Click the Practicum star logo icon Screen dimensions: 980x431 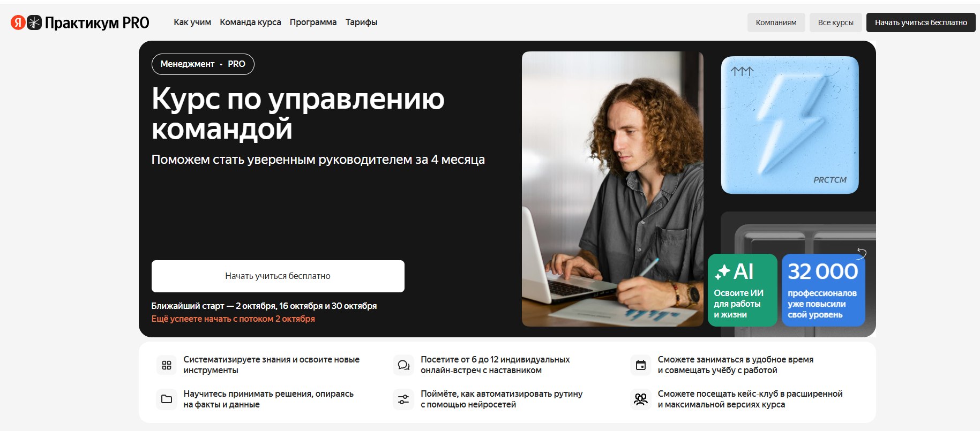coord(34,22)
